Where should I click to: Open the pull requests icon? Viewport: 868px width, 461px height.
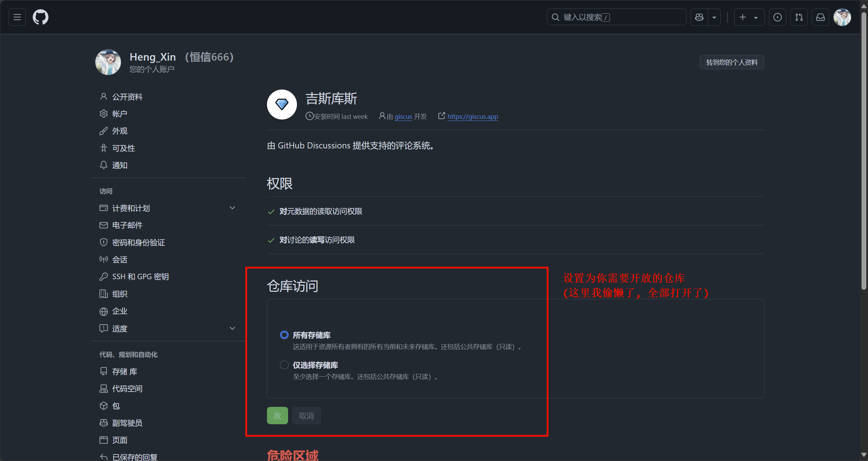tap(799, 17)
